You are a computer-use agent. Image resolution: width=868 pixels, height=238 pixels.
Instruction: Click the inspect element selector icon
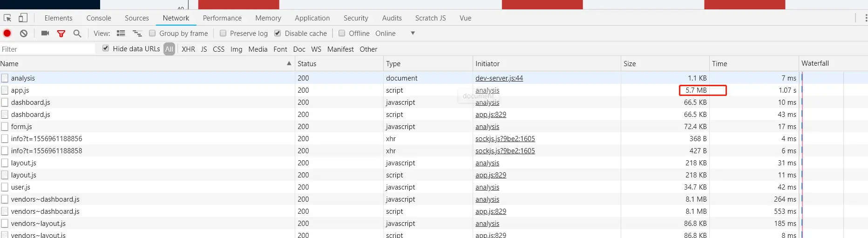(x=7, y=18)
